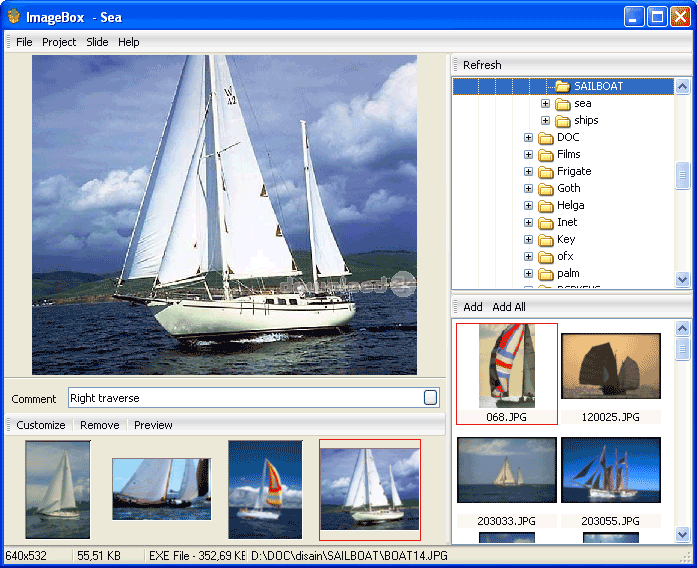This screenshot has width=697, height=568.
Task: Click image list scroll-down arrow
Action: tap(682, 534)
